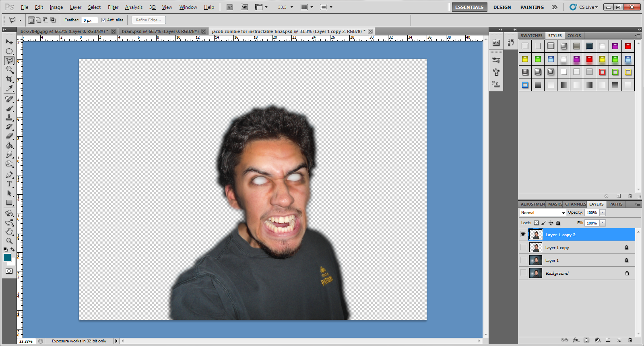Screen dimensions: 644x346
Task: Toggle lock all for the layer
Action: 558,223
